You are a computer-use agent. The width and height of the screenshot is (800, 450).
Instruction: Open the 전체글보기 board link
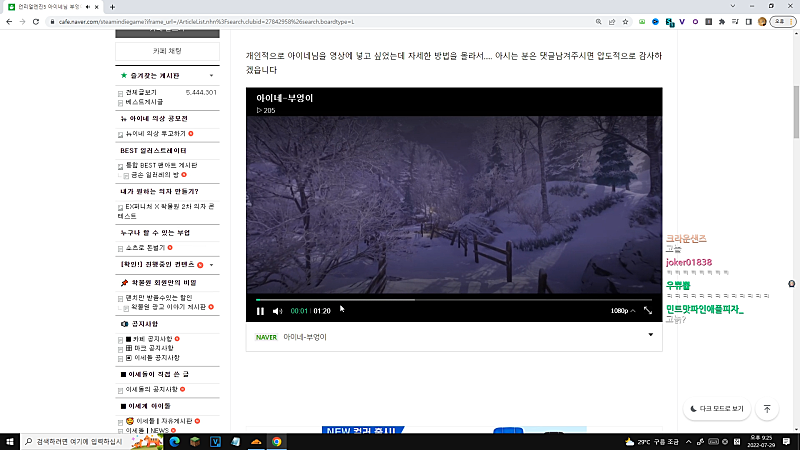141,92
